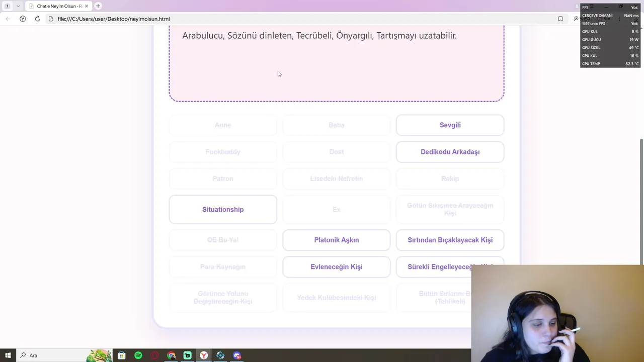Viewport: 644px width, 362px height.
Task: Click the crossed-out Ex option
Action: click(337, 210)
